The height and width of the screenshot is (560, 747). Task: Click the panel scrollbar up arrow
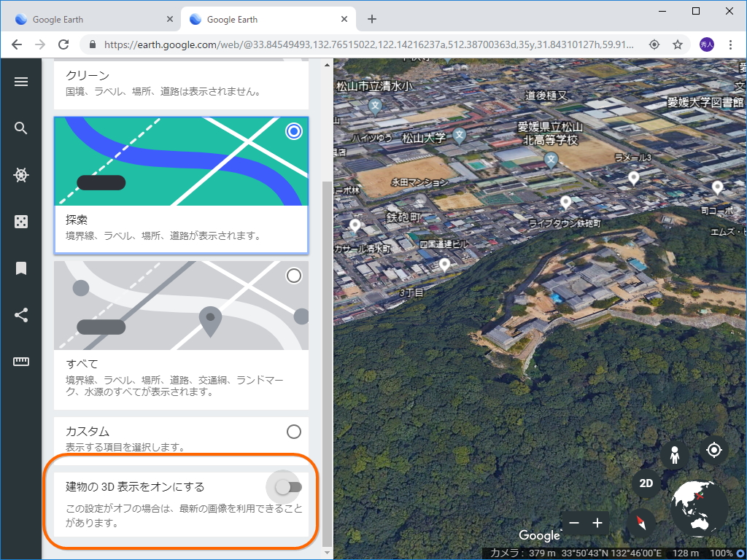[327, 65]
